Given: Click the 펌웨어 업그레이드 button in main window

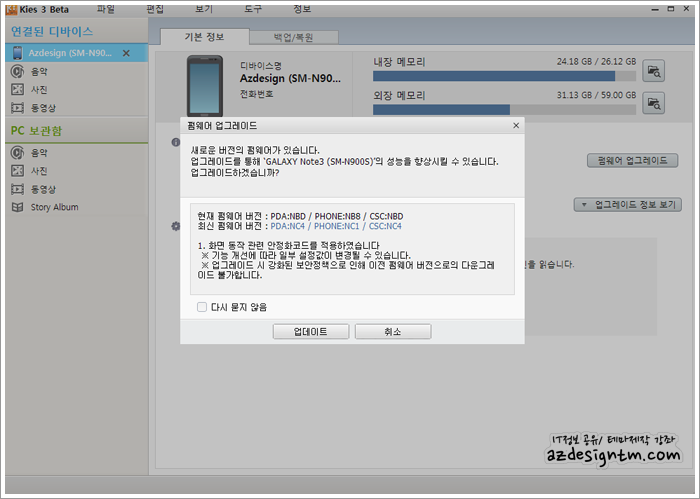Looking at the screenshot, I should 633,160.
